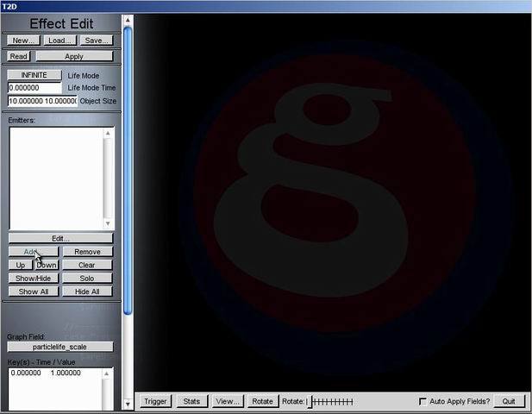Screen dimensions: 532x414
Task: Apply the effect settings
Action: click(74, 56)
